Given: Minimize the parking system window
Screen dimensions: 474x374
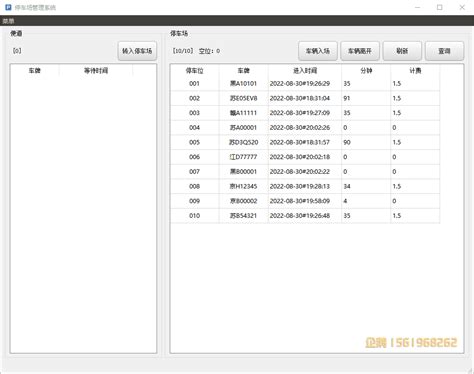Looking at the screenshot, I should tap(417, 7).
